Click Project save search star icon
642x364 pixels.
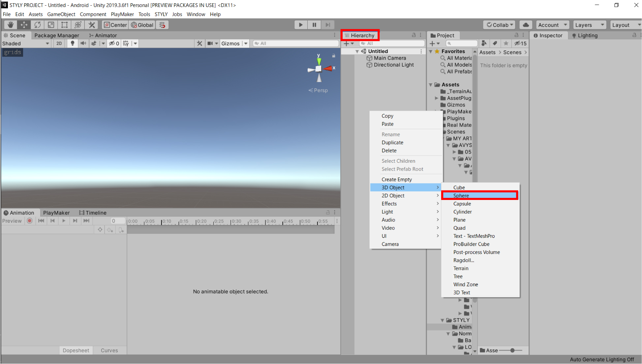click(x=506, y=43)
